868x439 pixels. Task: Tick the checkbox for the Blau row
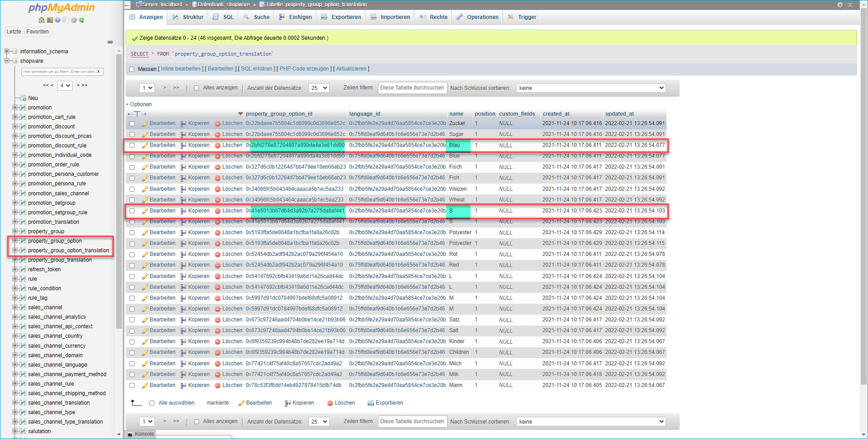click(x=132, y=146)
